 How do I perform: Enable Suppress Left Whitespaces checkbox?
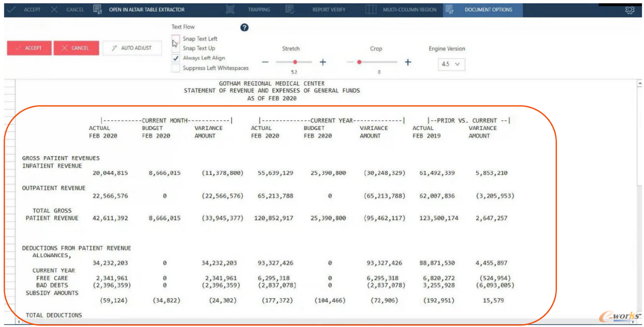coord(176,68)
